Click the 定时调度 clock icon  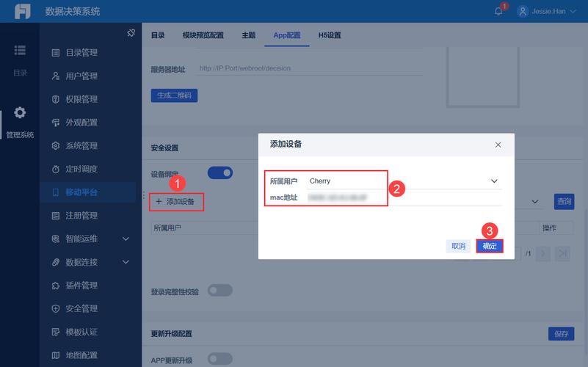point(56,169)
